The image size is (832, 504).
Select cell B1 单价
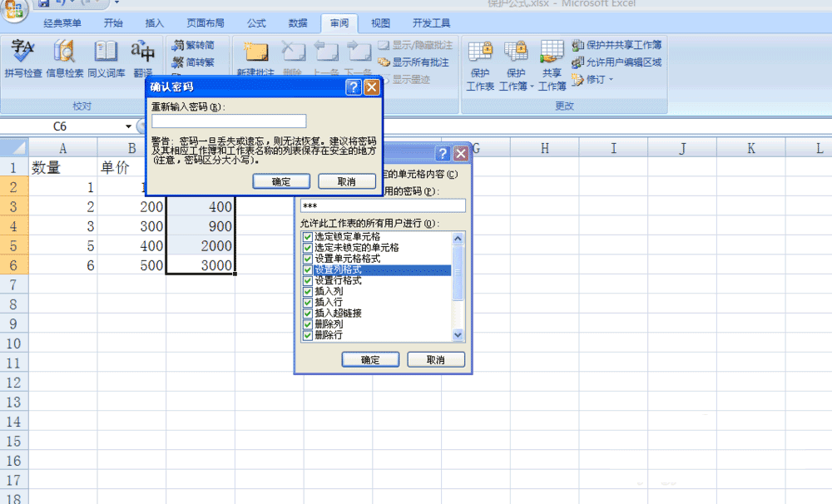click(x=131, y=168)
